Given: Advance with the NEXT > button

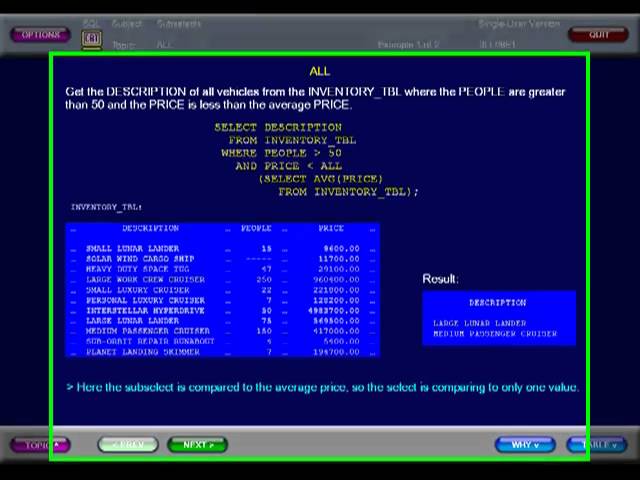Looking at the screenshot, I should (198, 444).
